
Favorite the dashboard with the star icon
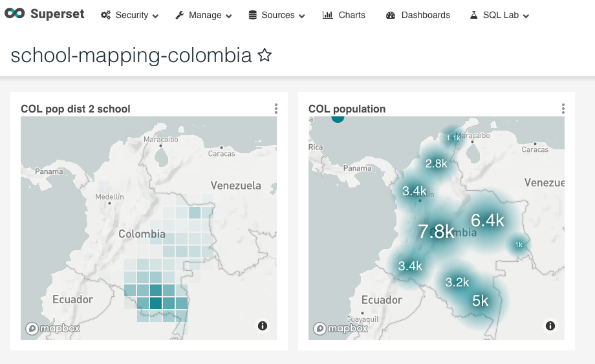(265, 55)
